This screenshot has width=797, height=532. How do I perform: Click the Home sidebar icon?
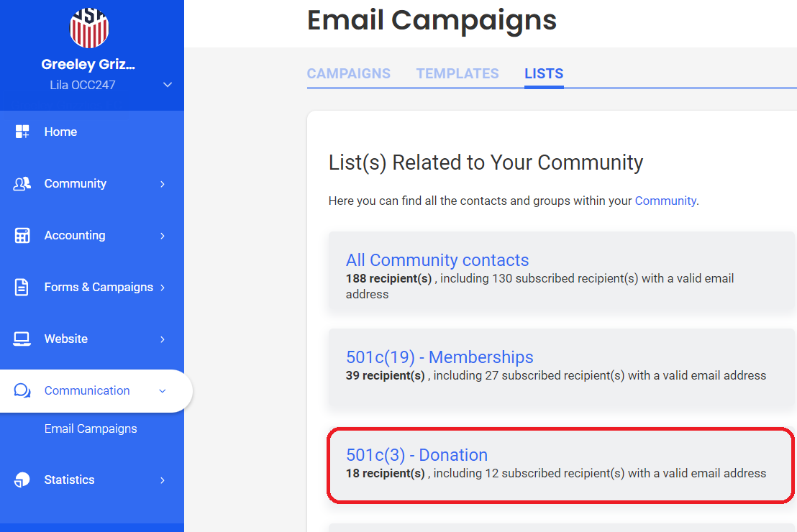point(22,132)
